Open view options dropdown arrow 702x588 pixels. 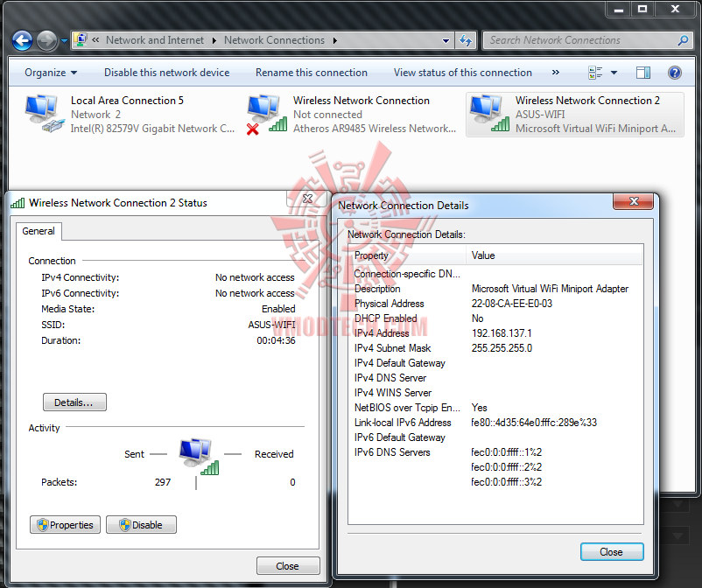coord(614,73)
